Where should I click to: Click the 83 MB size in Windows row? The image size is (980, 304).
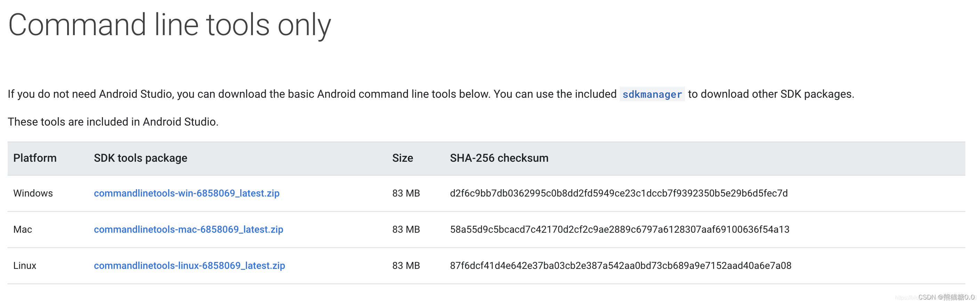click(x=405, y=193)
